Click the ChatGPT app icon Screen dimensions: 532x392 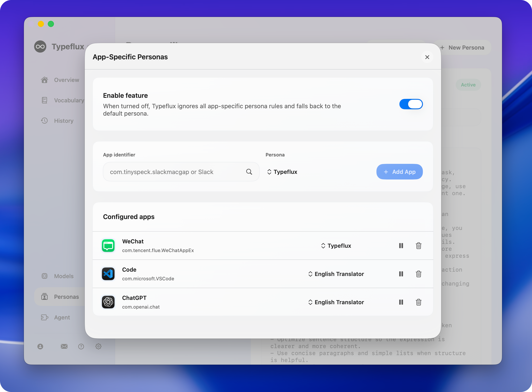(x=108, y=302)
